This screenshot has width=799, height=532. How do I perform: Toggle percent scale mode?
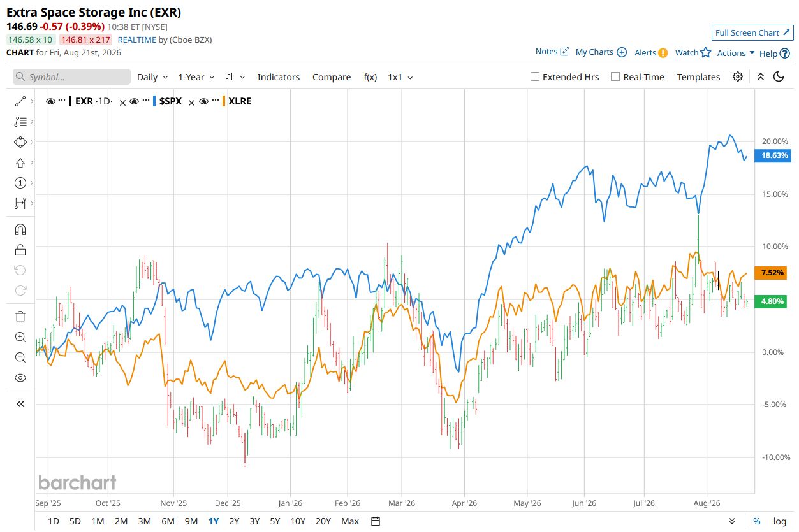[x=757, y=521]
